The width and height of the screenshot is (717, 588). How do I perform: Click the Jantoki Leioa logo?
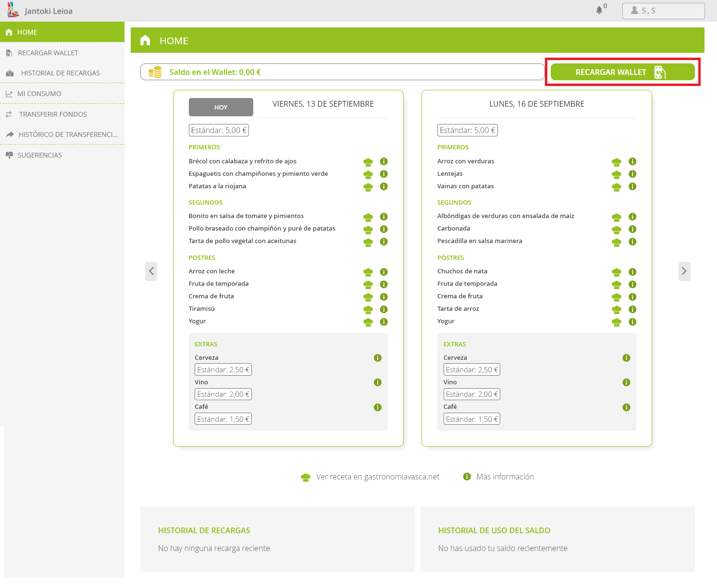click(x=13, y=10)
